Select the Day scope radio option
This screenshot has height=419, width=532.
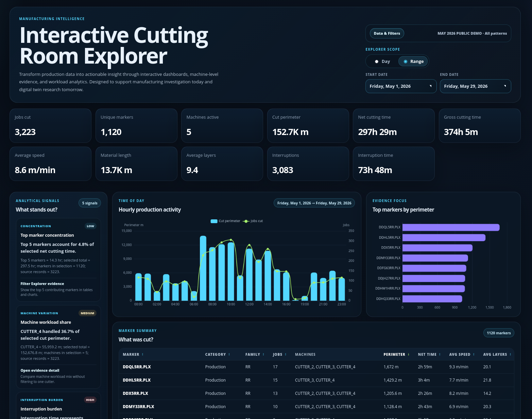point(382,62)
